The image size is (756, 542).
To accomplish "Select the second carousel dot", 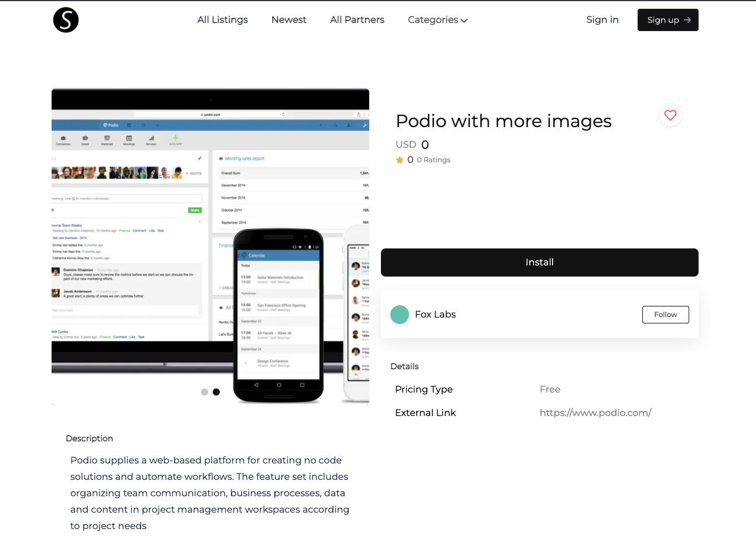I will point(216,391).
